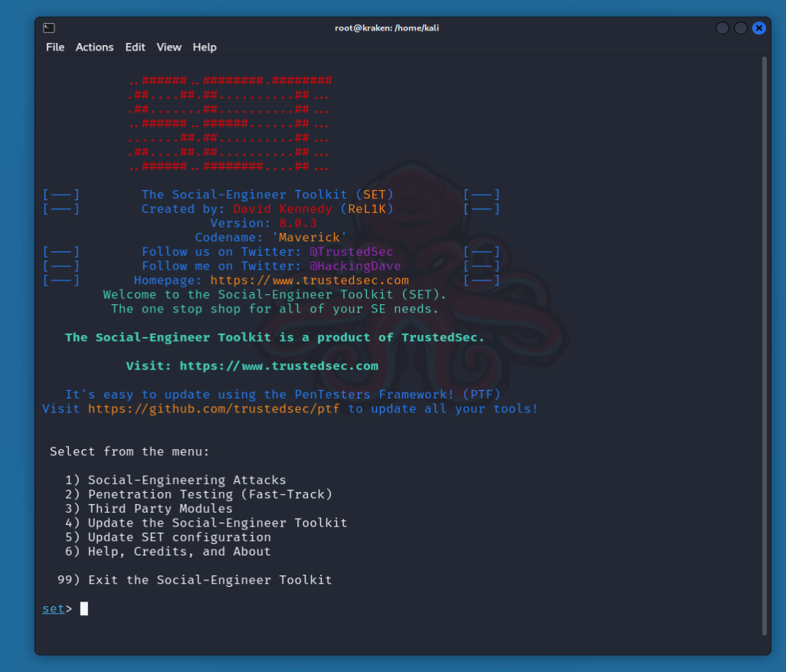Click the terminal icon in the title bar
786x672 pixels.
pos(49,28)
